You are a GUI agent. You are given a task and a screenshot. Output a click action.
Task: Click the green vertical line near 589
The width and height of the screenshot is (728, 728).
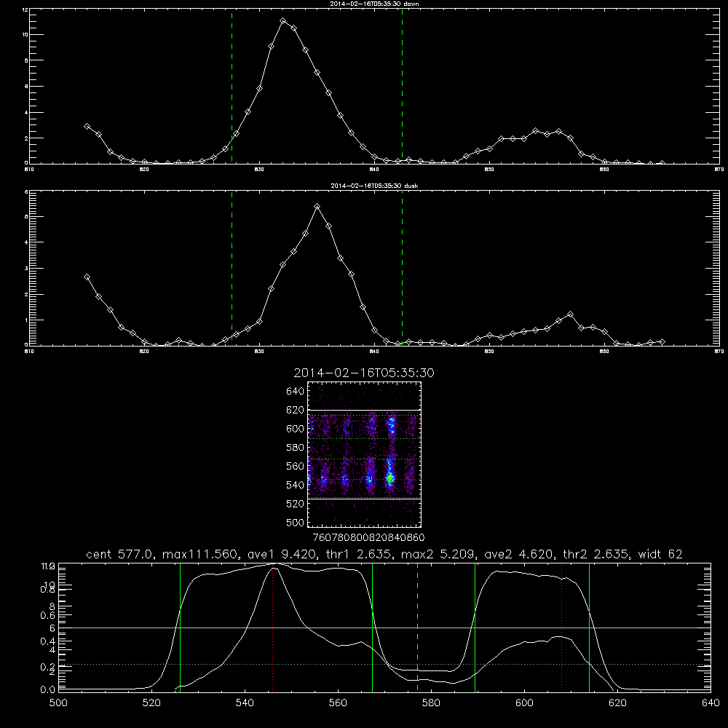tap(475, 627)
